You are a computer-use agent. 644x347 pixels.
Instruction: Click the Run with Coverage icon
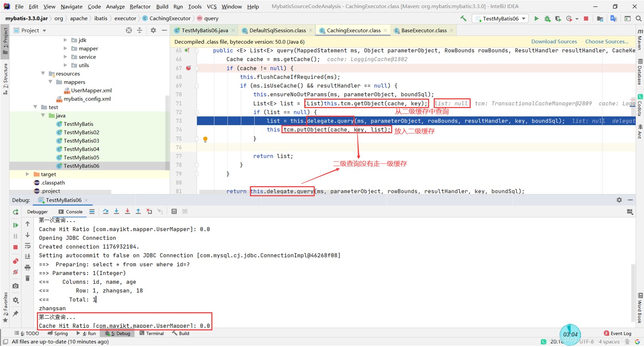(x=558, y=18)
